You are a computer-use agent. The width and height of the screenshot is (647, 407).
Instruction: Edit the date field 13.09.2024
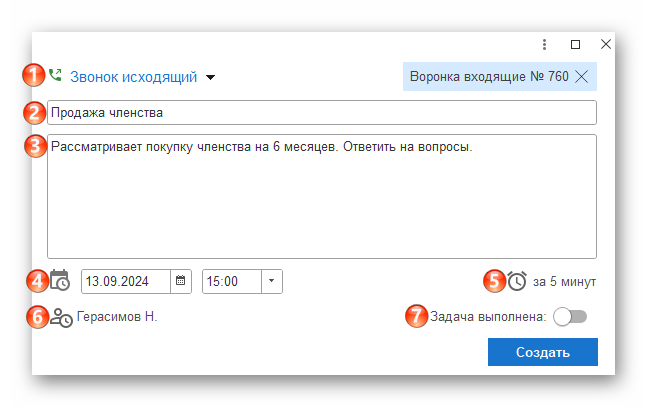(x=126, y=282)
